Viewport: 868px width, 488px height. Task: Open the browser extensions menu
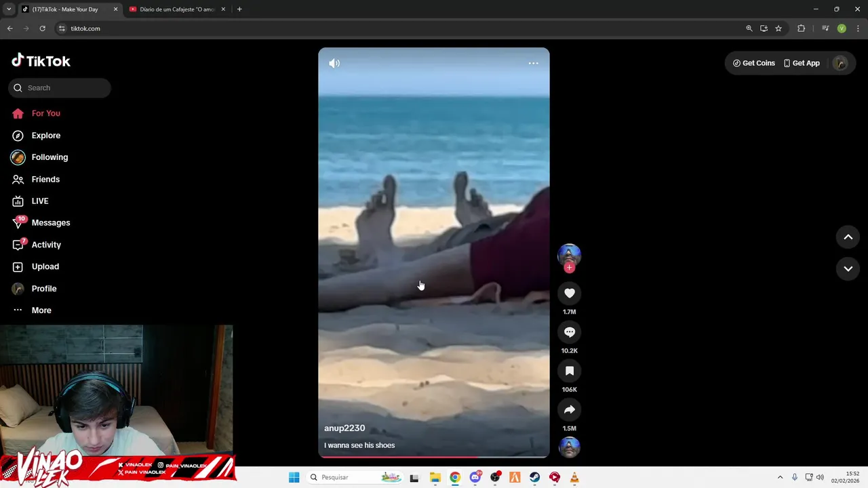802,28
